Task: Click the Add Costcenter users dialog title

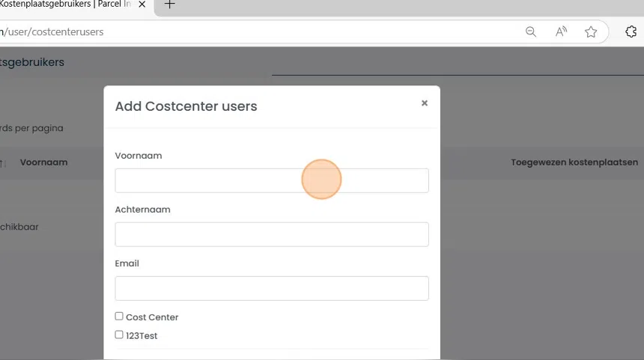Action: tap(186, 106)
